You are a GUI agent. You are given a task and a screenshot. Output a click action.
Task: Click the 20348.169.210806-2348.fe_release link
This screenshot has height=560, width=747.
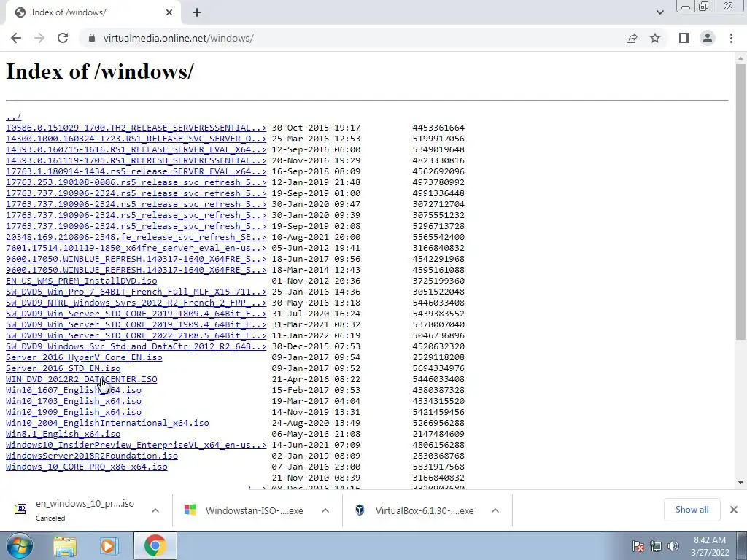point(136,237)
